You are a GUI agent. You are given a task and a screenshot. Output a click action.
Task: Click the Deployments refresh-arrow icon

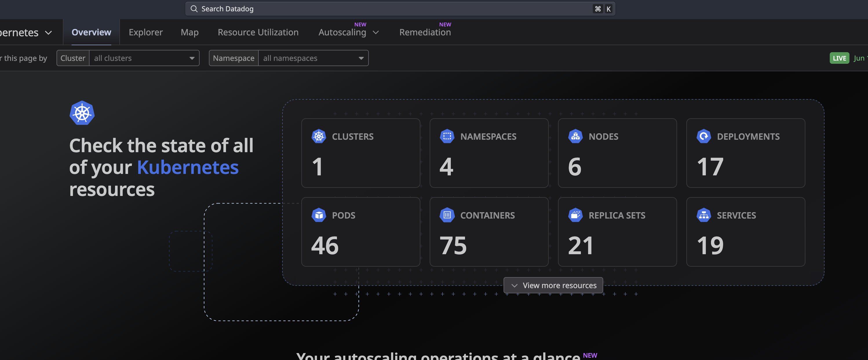click(703, 136)
